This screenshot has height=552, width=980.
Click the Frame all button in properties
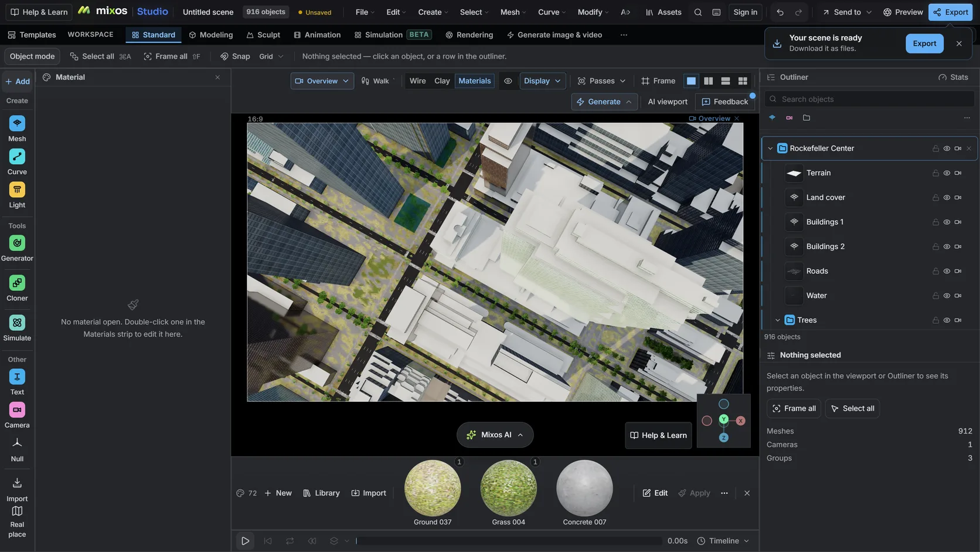(x=794, y=408)
